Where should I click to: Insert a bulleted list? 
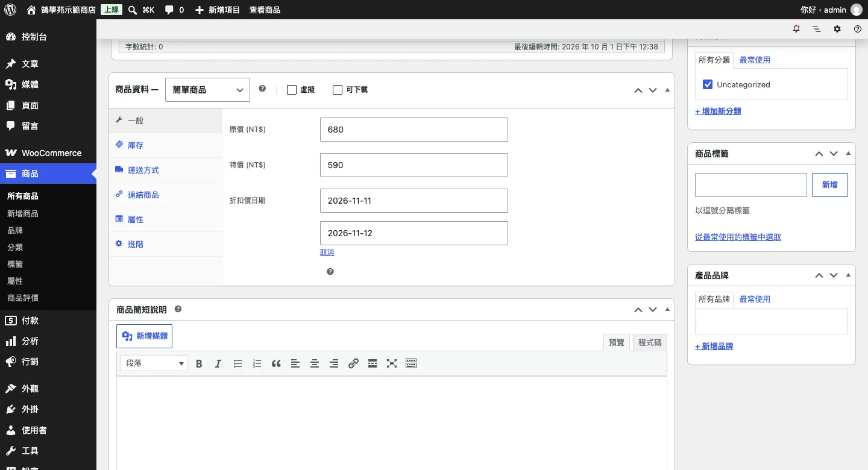click(237, 363)
